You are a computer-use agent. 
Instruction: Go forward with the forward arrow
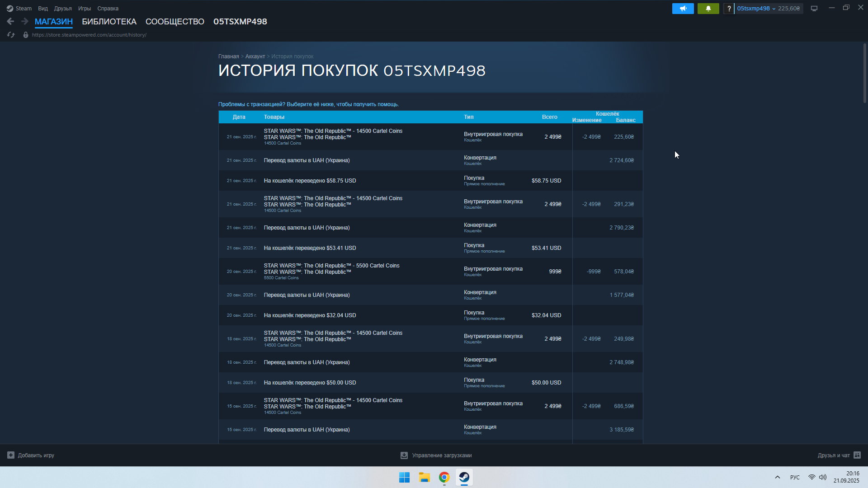pyautogui.click(x=25, y=21)
